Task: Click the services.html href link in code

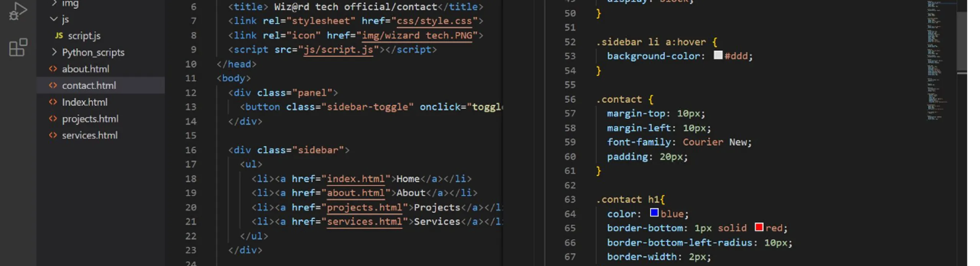Action: [x=364, y=222]
